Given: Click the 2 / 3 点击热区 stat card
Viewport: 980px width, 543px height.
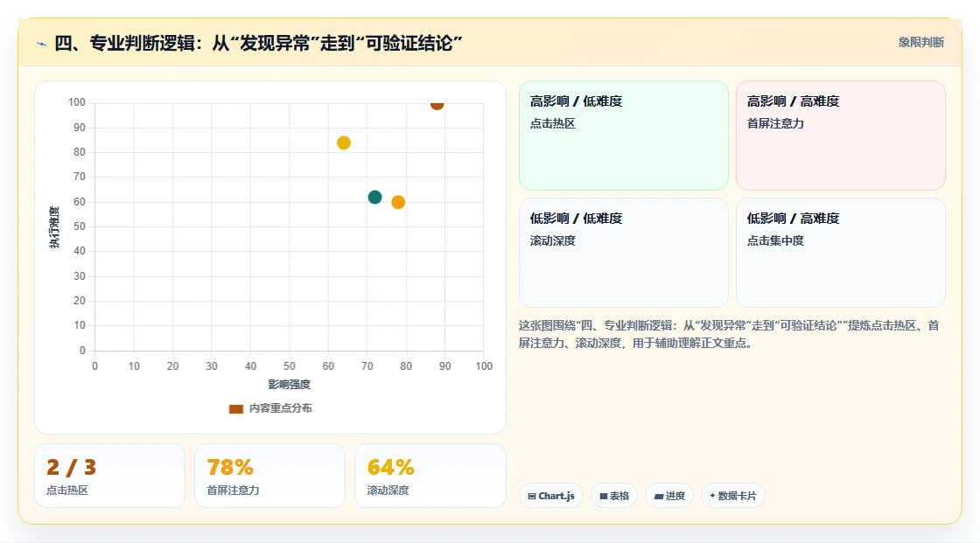Looking at the screenshot, I should pyautogui.click(x=110, y=477).
